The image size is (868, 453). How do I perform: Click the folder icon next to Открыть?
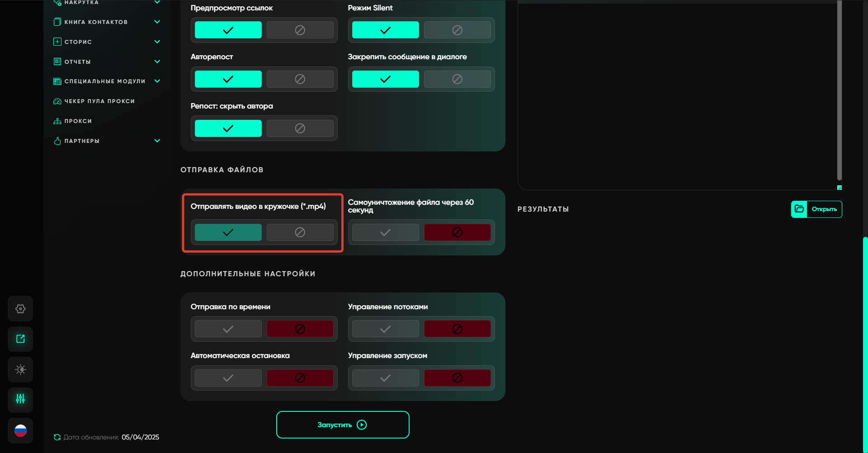coord(799,209)
